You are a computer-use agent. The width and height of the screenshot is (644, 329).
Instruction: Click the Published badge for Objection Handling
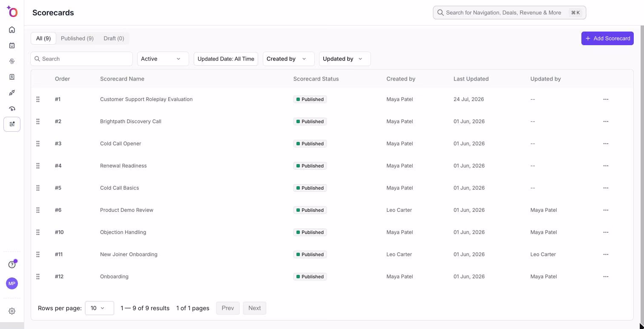[x=310, y=232]
